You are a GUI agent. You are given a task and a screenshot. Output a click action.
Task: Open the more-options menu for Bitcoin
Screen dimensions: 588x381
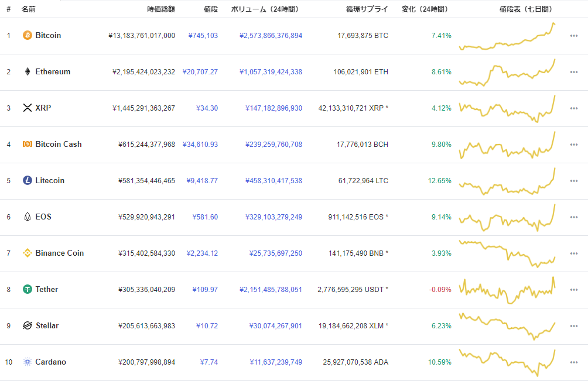pos(574,36)
